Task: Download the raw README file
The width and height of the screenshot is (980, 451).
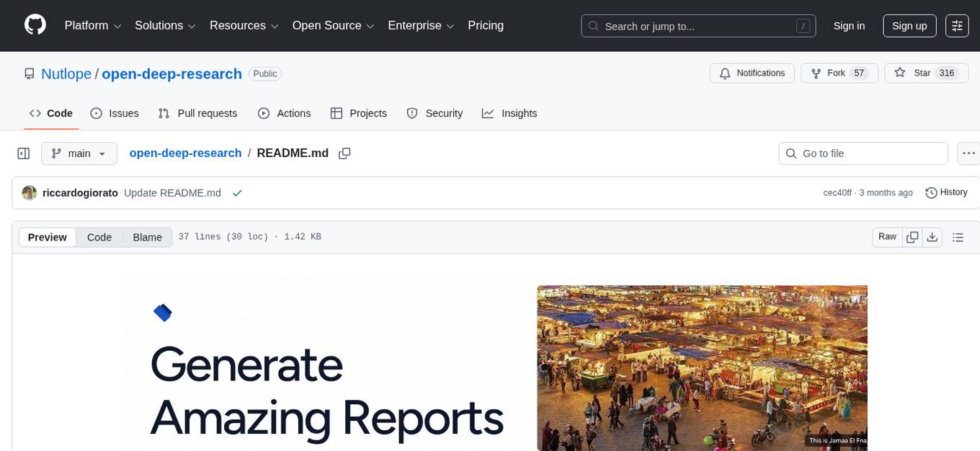Action: pyautogui.click(x=932, y=237)
